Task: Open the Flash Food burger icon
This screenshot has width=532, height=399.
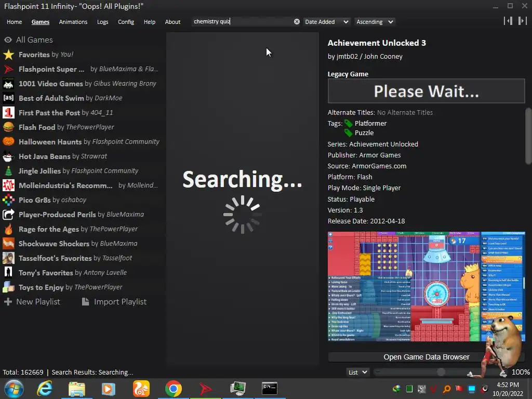Action: 8,127
